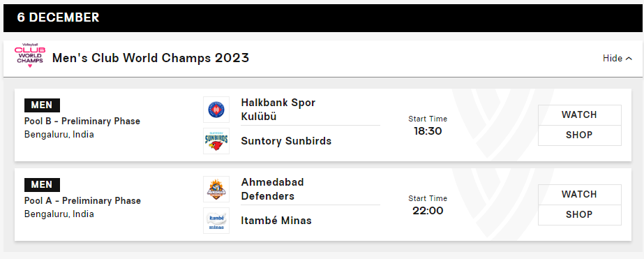
Task: Click the Halkbank Spor Kulübü team logo
Action: click(x=216, y=110)
